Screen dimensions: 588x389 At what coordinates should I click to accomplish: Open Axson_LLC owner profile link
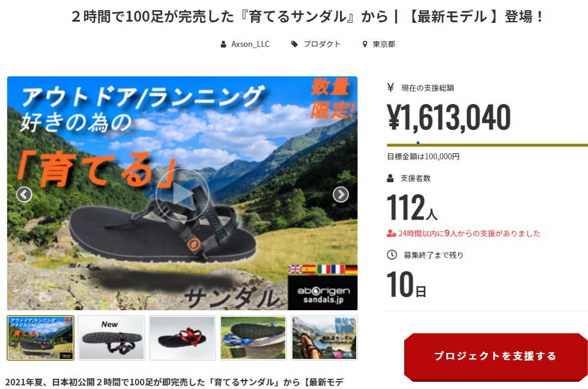click(x=250, y=44)
